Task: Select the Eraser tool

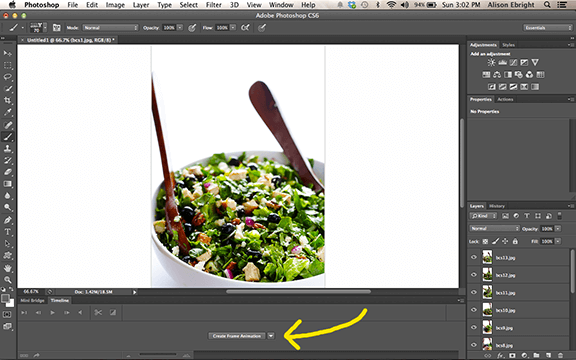Action: click(7, 172)
